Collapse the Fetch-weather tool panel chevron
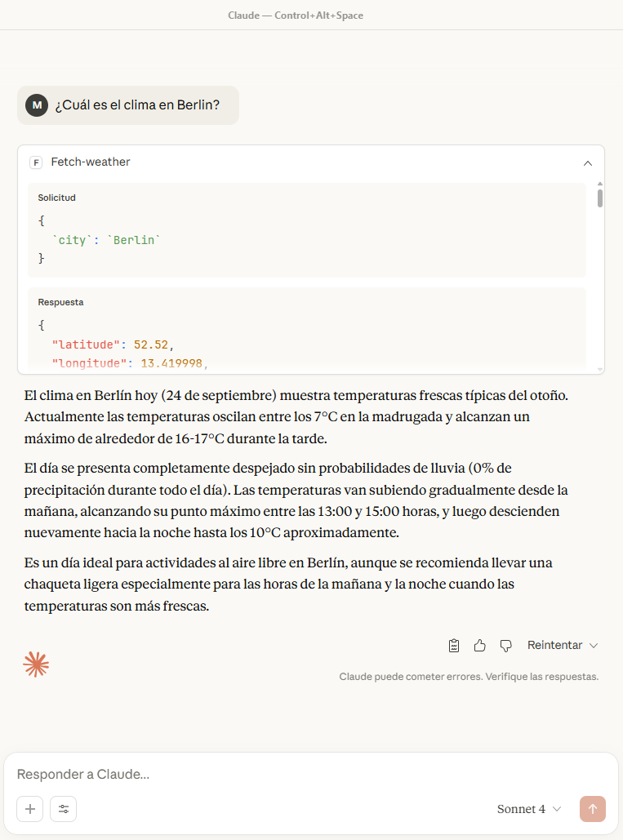The width and height of the screenshot is (623, 840). 588,163
